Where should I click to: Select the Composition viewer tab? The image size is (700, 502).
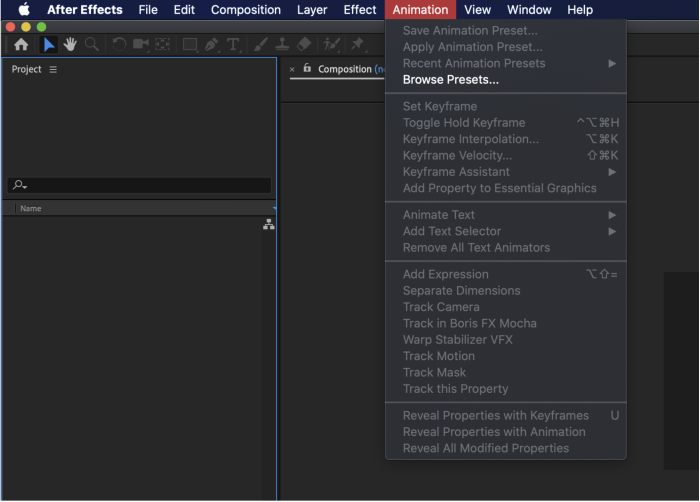pos(345,69)
